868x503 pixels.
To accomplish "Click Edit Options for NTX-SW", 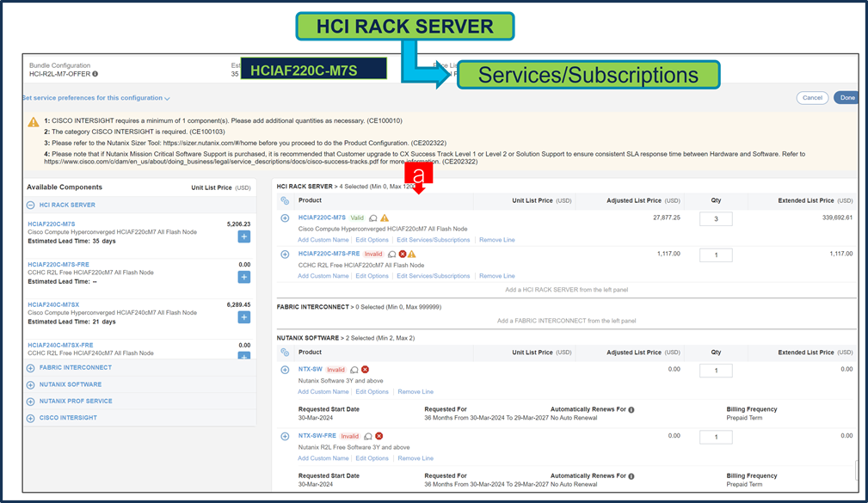I will point(372,392).
